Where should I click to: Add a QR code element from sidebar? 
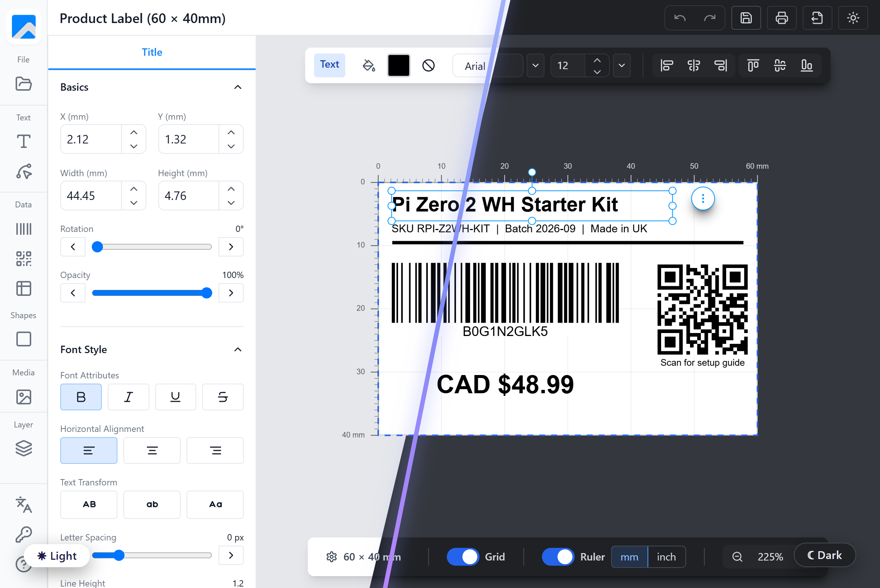[23, 259]
